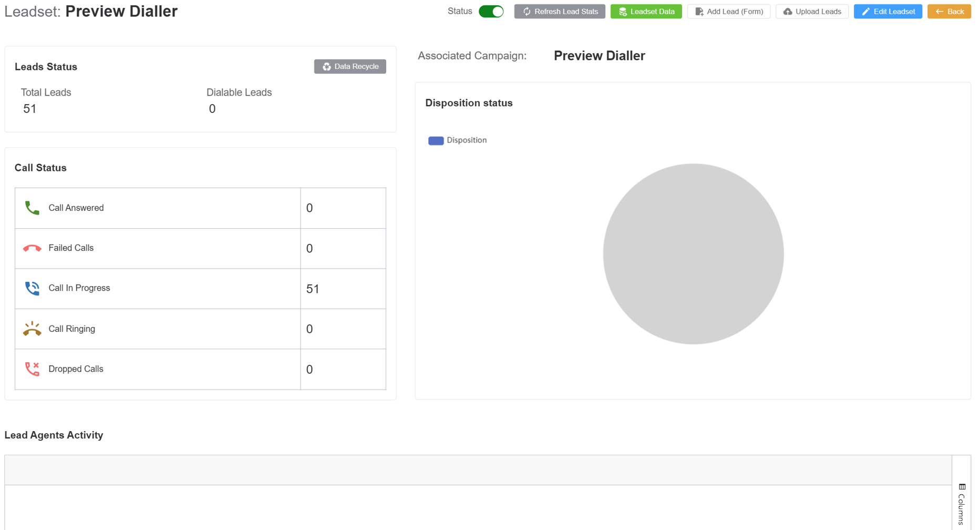Screen dimensions: 980x530
Task: Click the gray disposition pie chart
Action: 693,254
